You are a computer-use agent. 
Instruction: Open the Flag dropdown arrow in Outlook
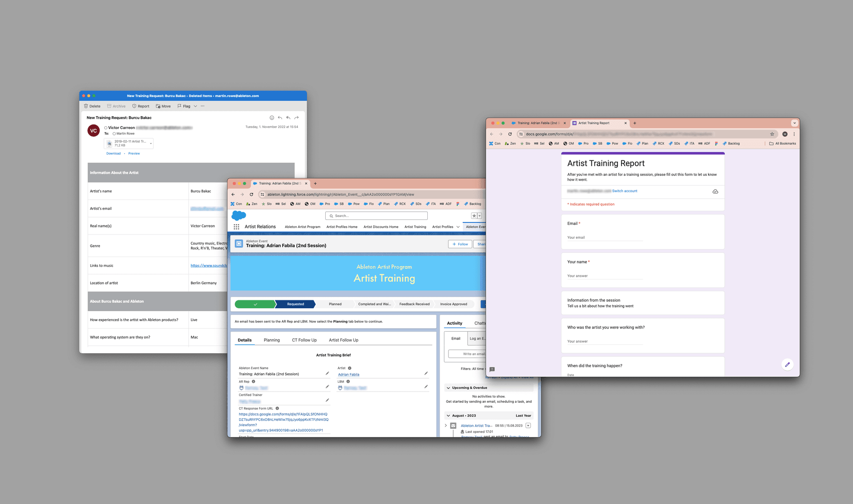(x=195, y=106)
